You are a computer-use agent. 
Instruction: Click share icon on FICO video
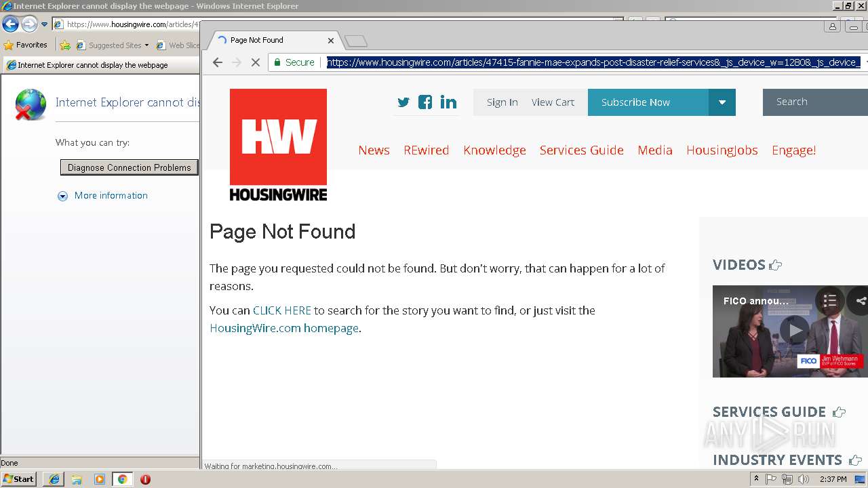pos(860,301)
